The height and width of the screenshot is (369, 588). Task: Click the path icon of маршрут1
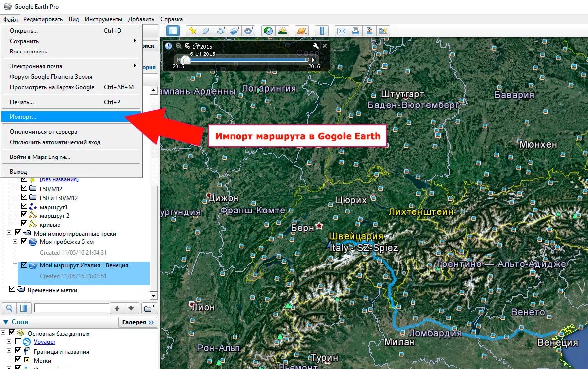tap(33, 207)
